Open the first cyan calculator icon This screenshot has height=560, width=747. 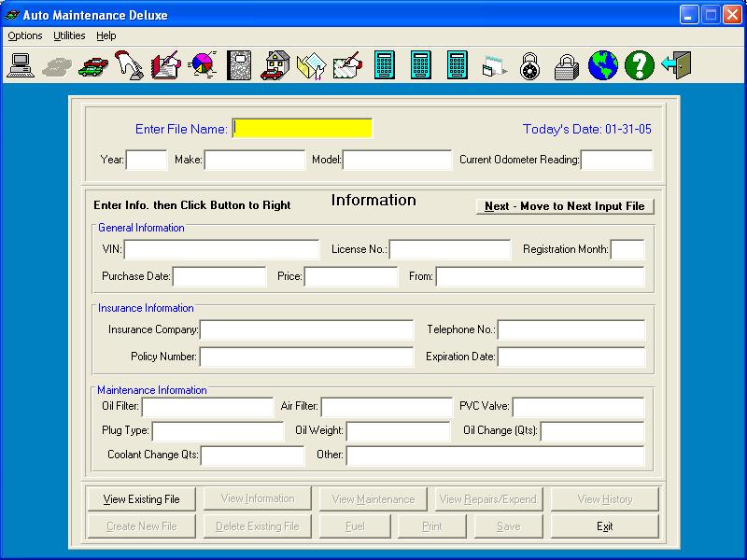coord(385,64)
